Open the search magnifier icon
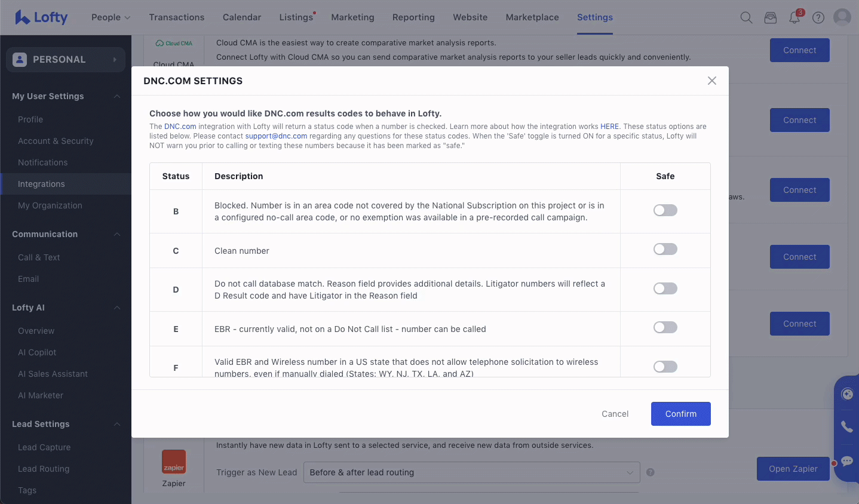This screenshot has width=859, height=504. coord(746,17)
